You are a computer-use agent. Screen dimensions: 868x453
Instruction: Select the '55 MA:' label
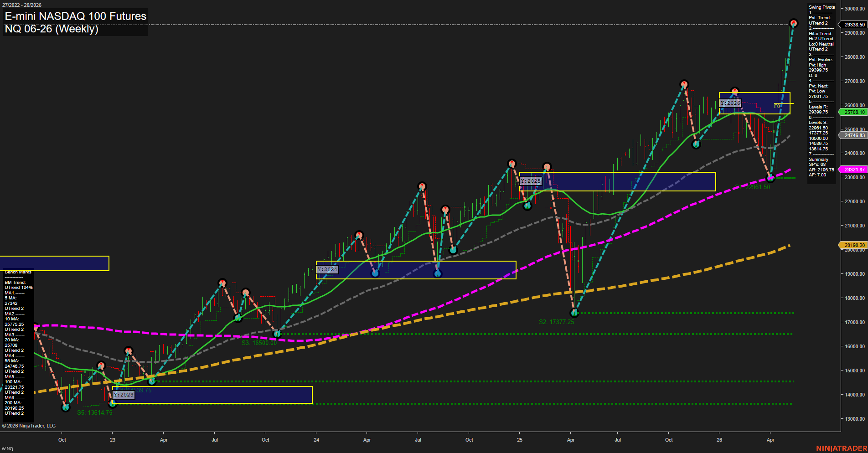12,360
